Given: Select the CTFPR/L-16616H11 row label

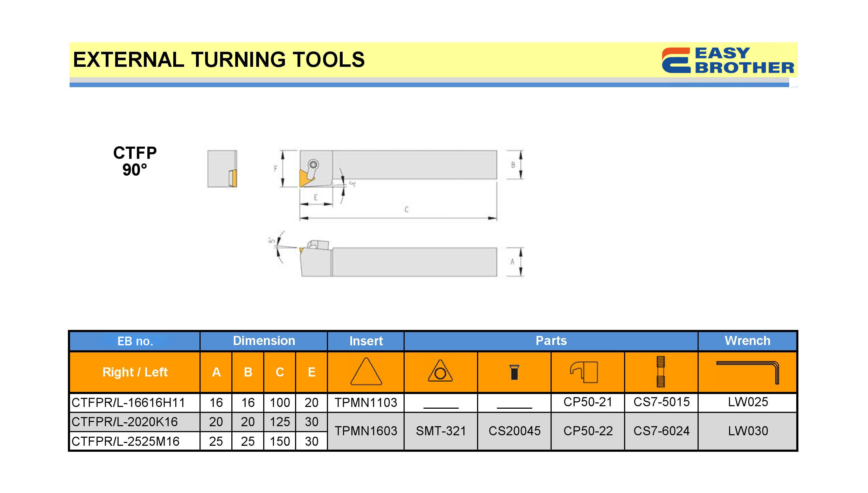Looking at the screenshot, I should pyautogui.click(x=128, y=403).
